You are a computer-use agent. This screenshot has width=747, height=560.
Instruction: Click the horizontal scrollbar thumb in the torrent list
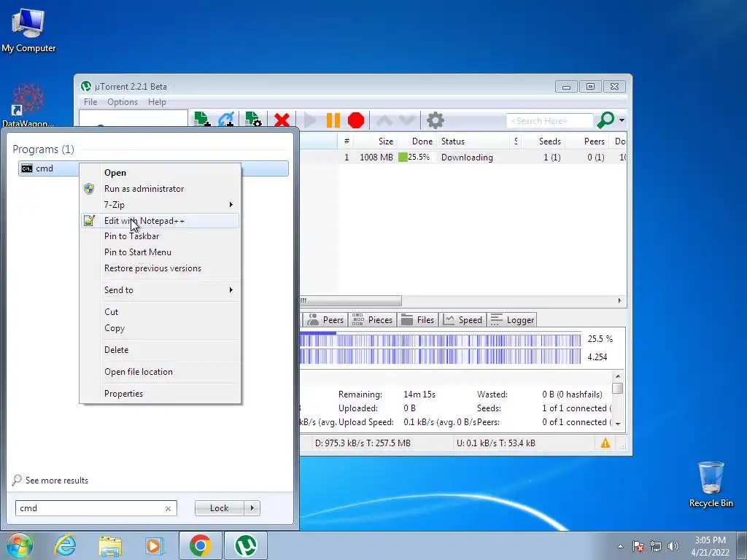click(x=351, y=300)
